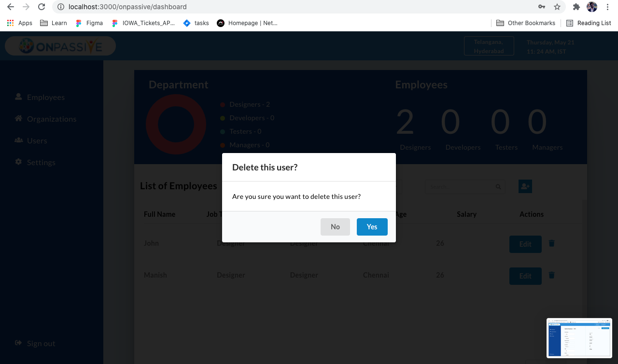
Task: Edit John's employee record
Action: pyautogui.click(x=525, y=244)
